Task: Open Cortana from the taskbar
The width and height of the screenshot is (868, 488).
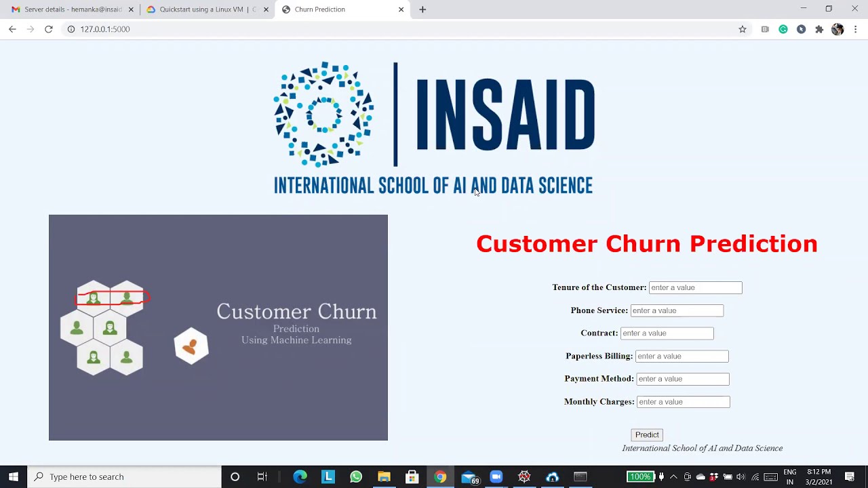Action: 235,476
